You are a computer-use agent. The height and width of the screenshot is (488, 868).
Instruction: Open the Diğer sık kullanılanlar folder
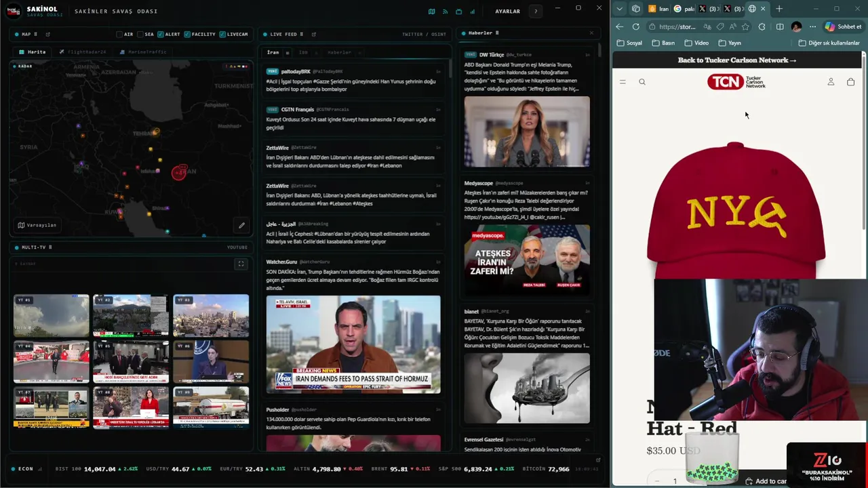click(x=829, y=43)
